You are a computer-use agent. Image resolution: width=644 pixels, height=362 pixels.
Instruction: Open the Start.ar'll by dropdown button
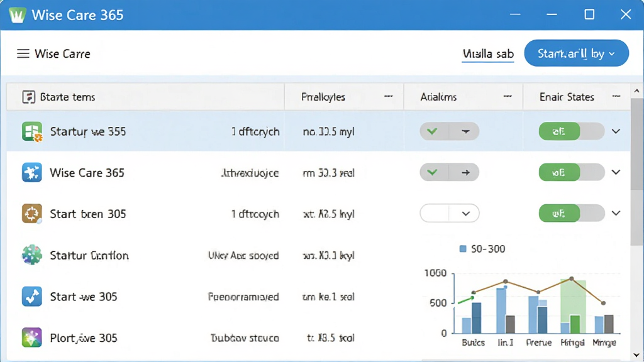coord(576,53)
